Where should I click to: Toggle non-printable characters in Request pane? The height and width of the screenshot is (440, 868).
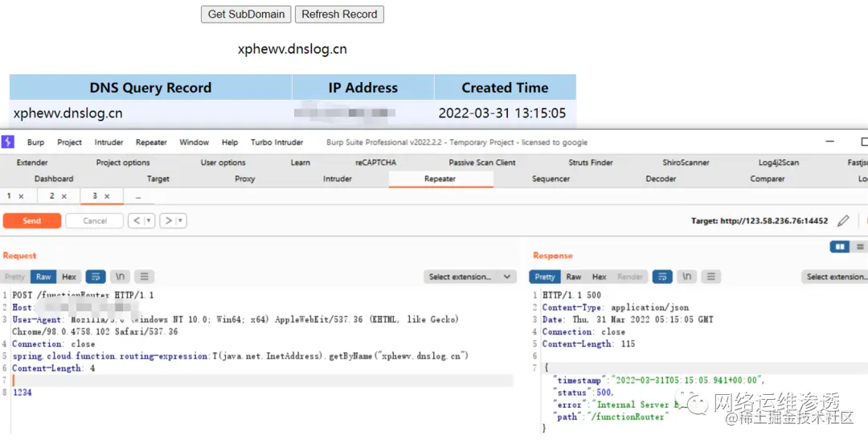click(x=120, y=277)
